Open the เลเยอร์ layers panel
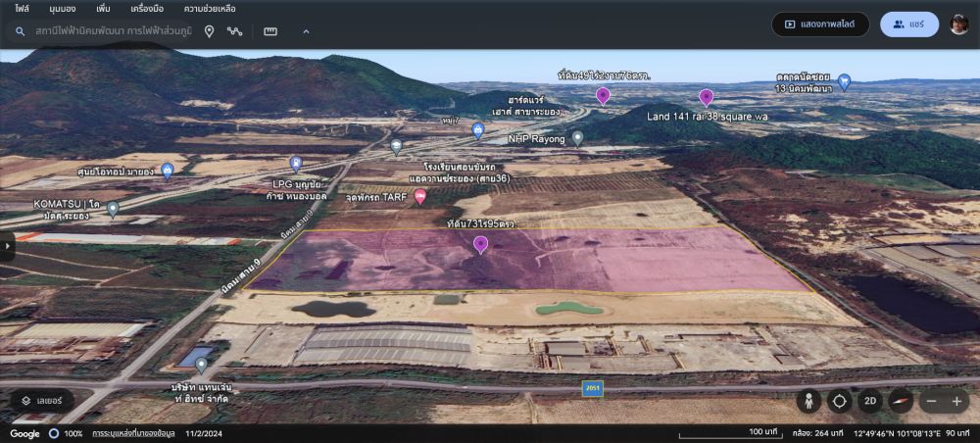 click(42, 400)
